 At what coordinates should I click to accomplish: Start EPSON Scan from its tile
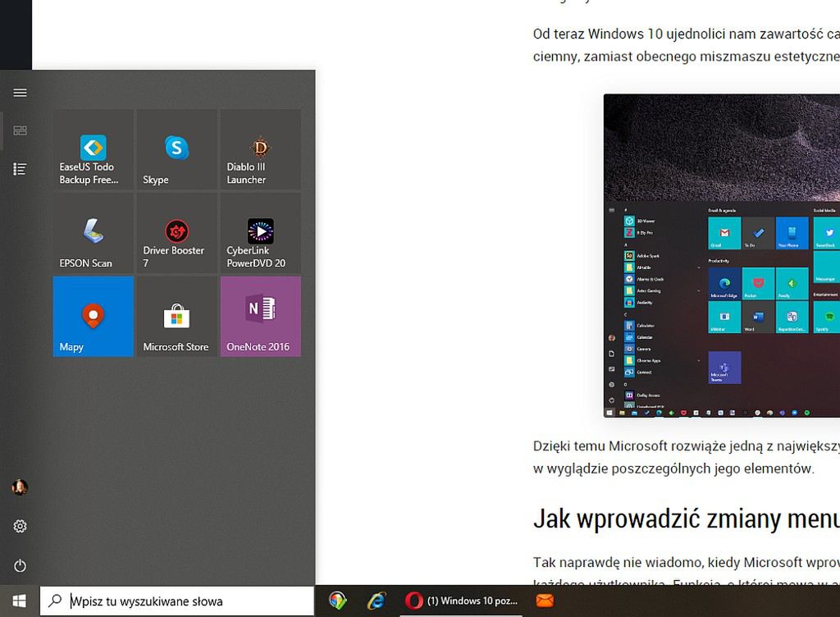coord(94,233)
